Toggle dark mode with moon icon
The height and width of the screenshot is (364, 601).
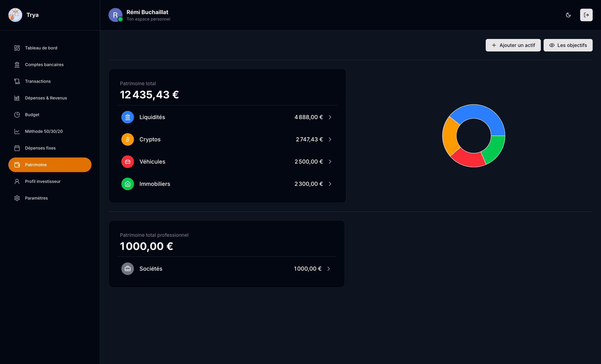568,15
